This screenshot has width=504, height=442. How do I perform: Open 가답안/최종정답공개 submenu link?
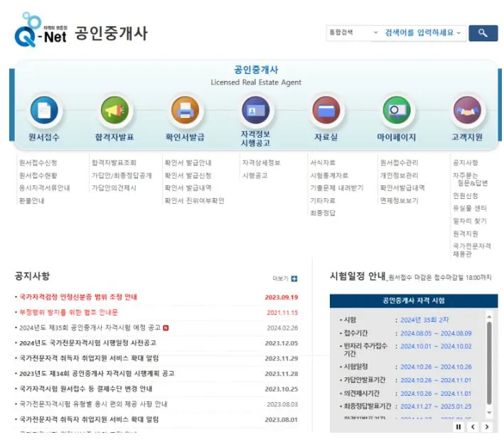coord(122,176)
